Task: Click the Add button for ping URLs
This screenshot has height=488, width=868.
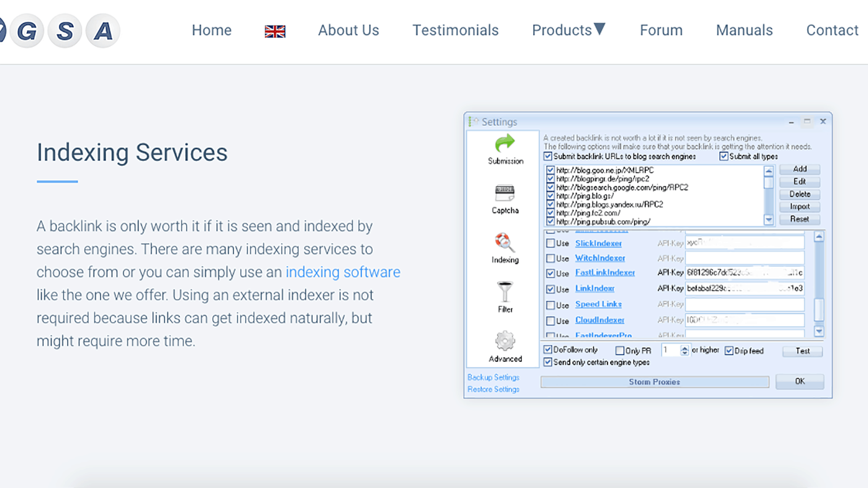Action: [x=799, y=169]
